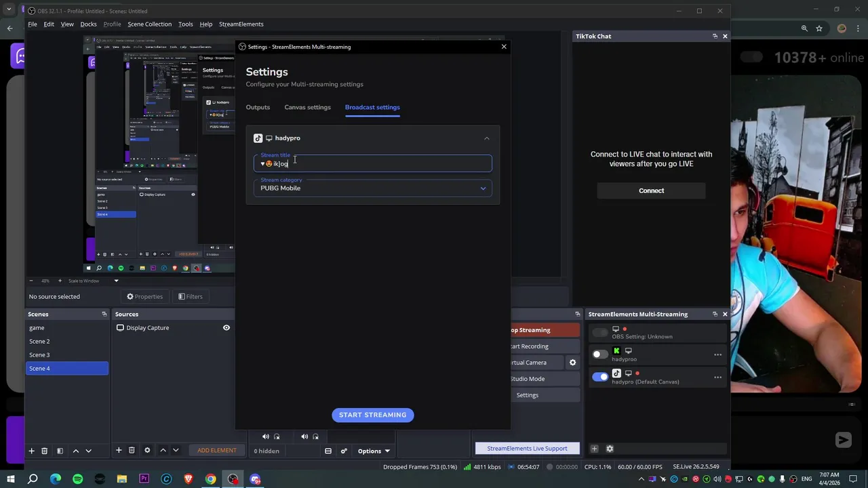The image size is (868, 488).
Task: Show hidden system tray icons chevron
Action: [x=641, y=479]
